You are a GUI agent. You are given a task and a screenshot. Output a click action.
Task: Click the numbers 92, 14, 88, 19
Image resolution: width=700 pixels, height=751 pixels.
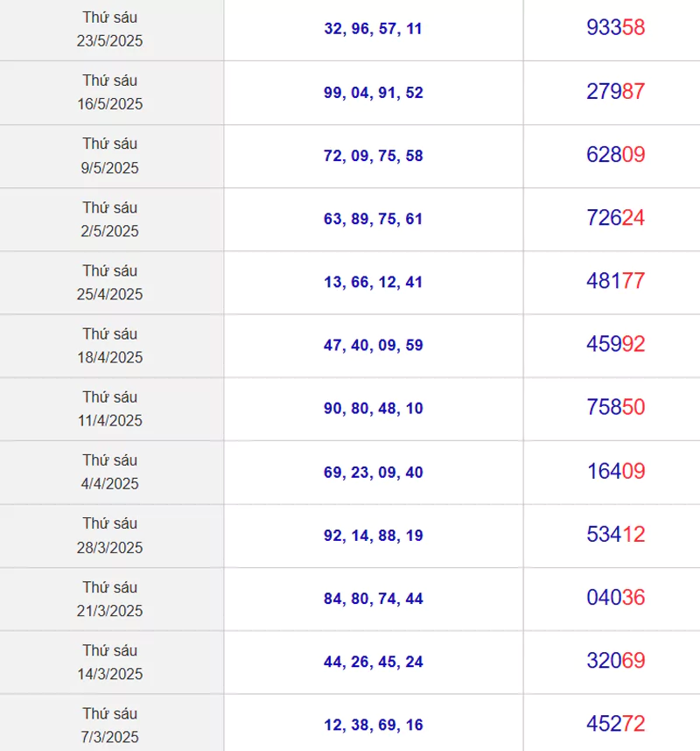[373, 536]
